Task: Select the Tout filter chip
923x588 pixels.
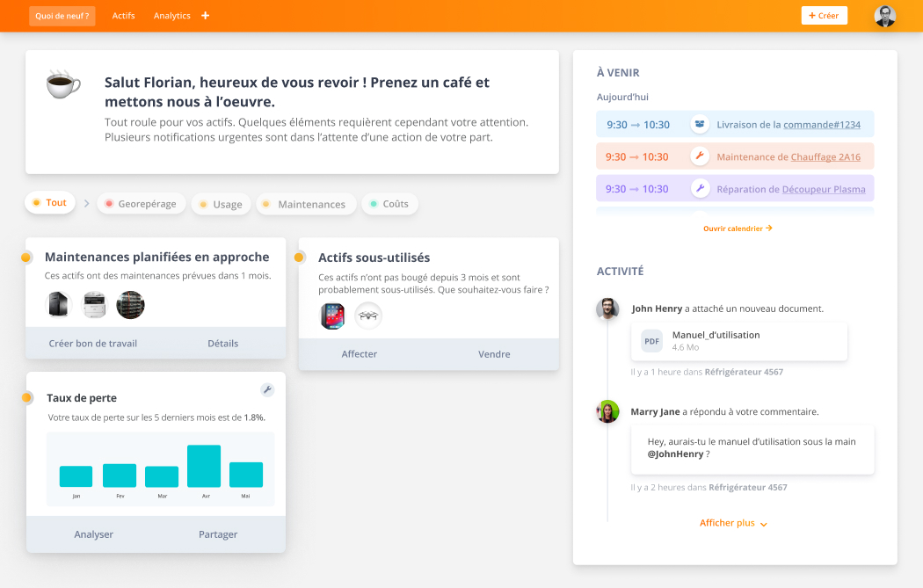Action: (50, 202)
